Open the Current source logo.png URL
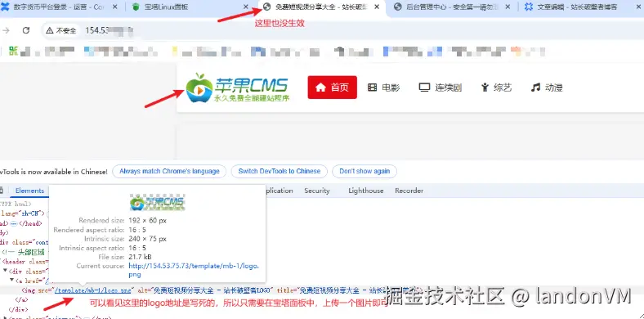The height and width of the screenshot is (319, 644). 194,270
